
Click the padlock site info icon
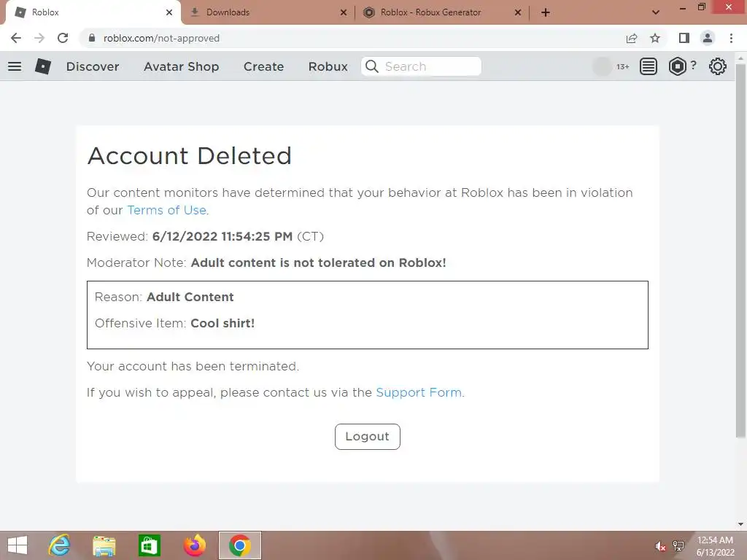tap(92, 38)
